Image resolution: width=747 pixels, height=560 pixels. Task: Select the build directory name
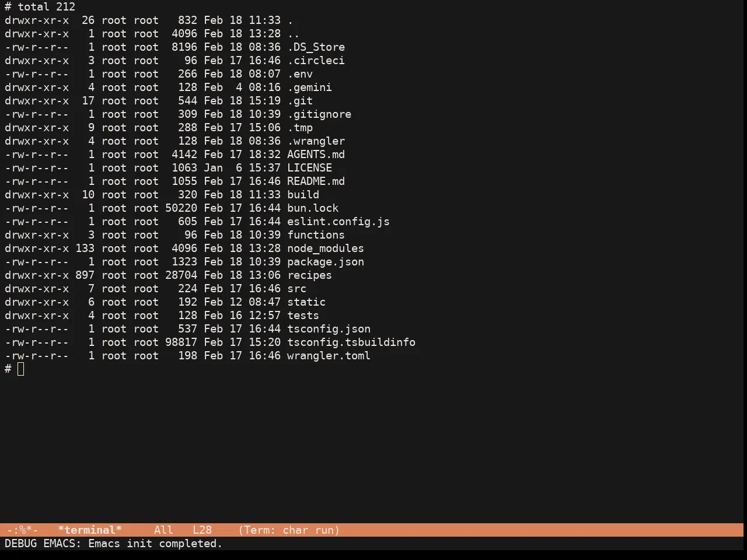(x=303, y=195)
